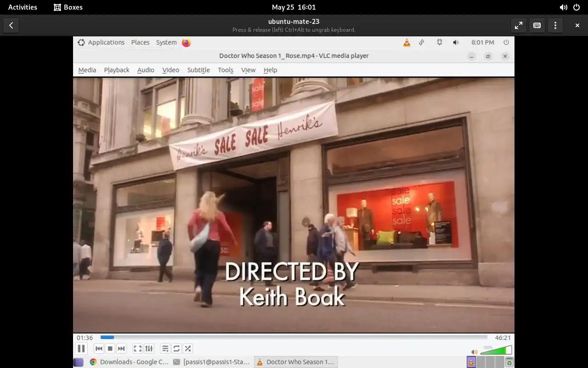588x368 pixels.
Task: Seek within the video progress bar
Action: click(x=294, y=337)
